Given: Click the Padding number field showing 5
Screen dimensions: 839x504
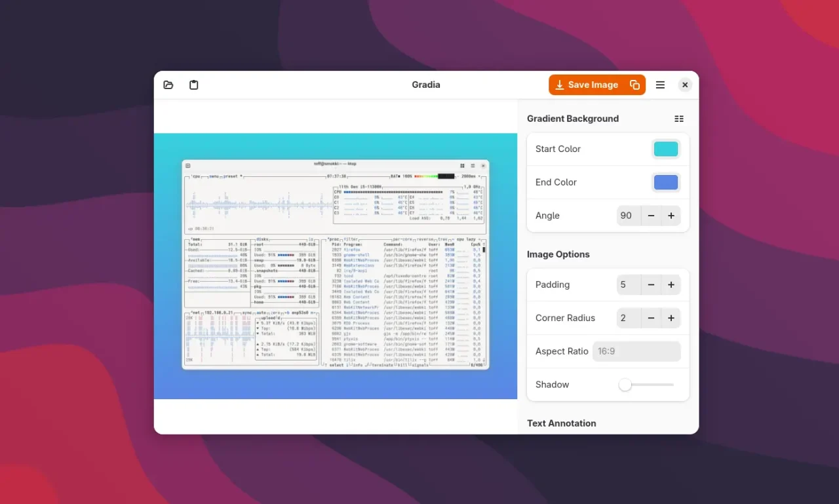Looking at the screenshot, I should click(627, 284).
